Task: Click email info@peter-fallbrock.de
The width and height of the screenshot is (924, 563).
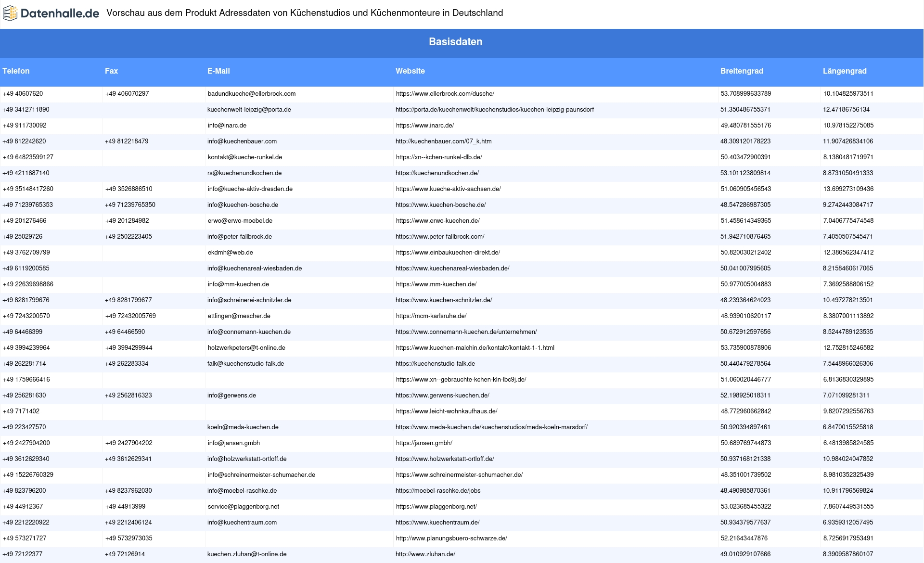Action: [240, 237]
